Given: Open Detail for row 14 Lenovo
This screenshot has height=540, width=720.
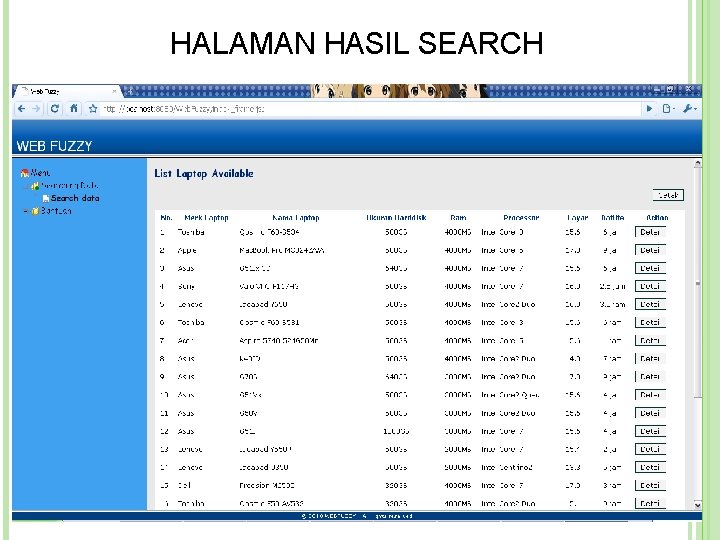Looking at the screenshot, I should [x=650, y=467].
